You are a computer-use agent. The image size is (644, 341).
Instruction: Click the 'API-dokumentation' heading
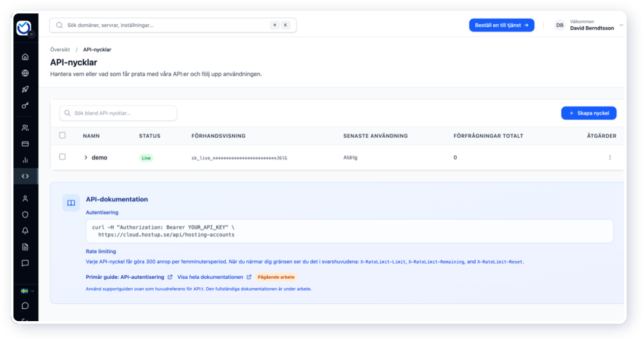click(117, 199)
